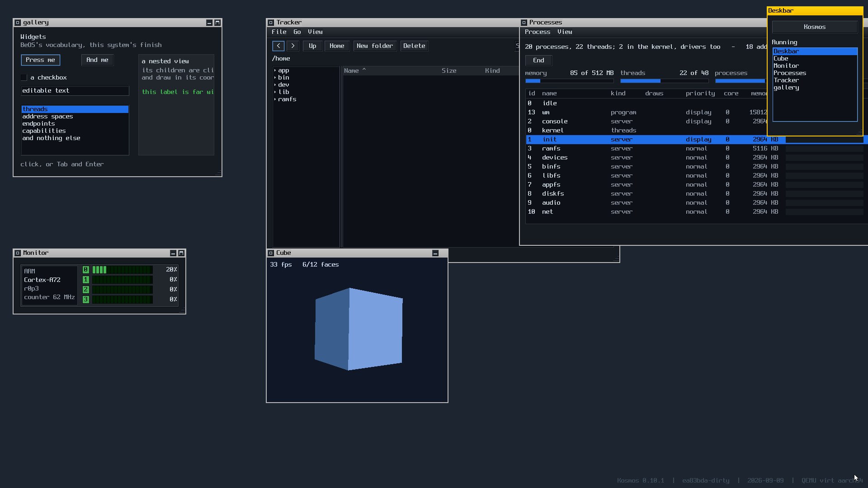868x488 pixels.
Task: Click the New folder button
Action: pyautogui.click(x=375, y=46)
